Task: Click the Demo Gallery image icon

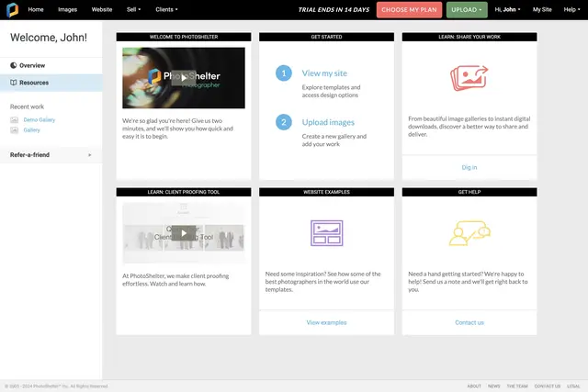Action: click(x=15, y=120)
